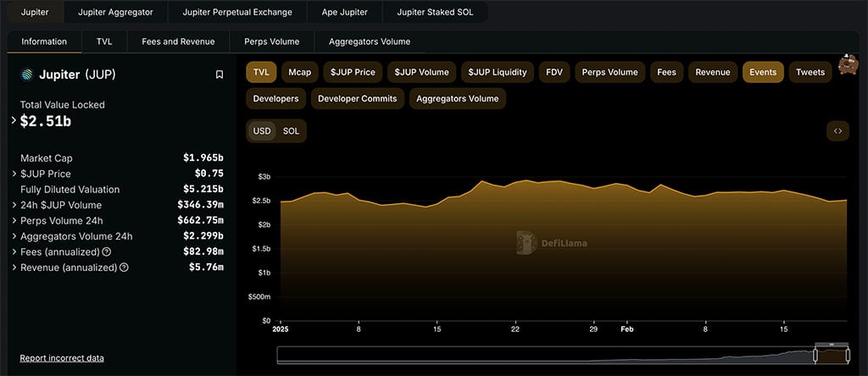Click the $346.39m volume value
868x376 pixels.
[x=200, y=205]
